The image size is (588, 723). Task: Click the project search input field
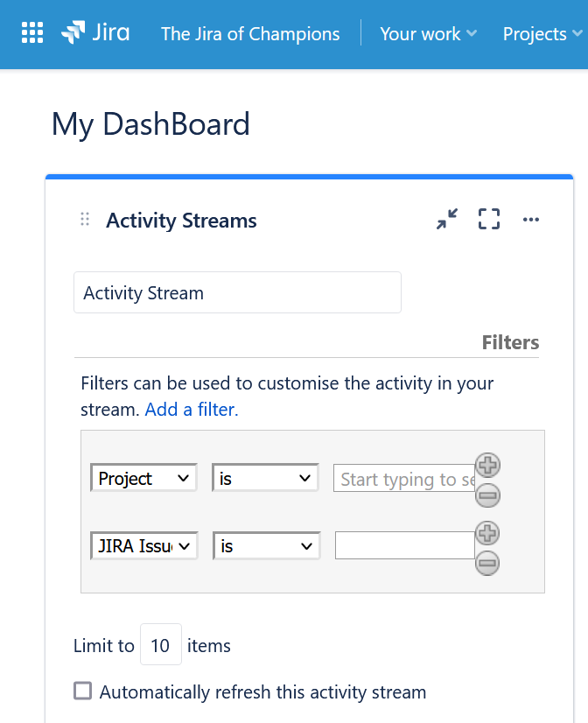[x=404, y=478]
